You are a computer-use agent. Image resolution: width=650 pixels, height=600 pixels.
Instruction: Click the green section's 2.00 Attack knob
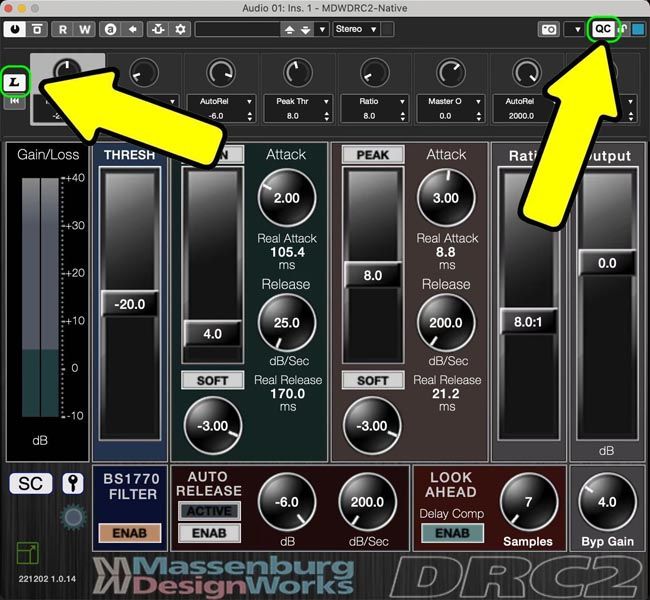coord(287,198)
